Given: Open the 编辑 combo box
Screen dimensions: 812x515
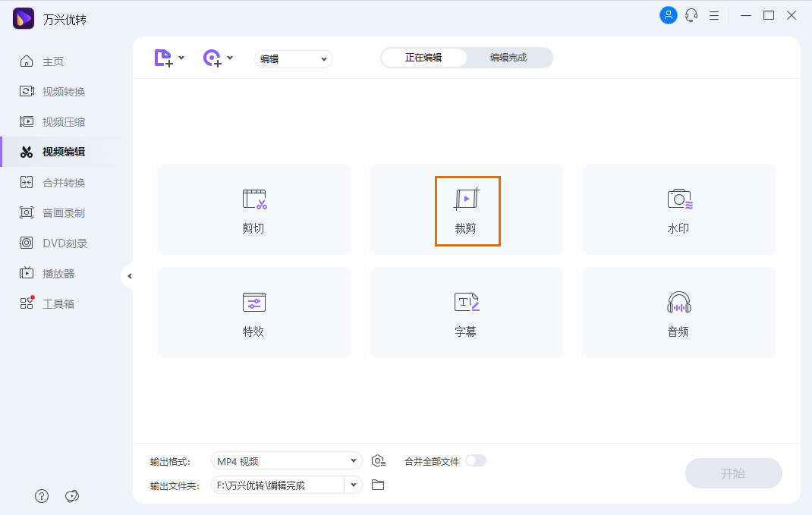Looking at the screenshot, I should (x=293, y=59).
